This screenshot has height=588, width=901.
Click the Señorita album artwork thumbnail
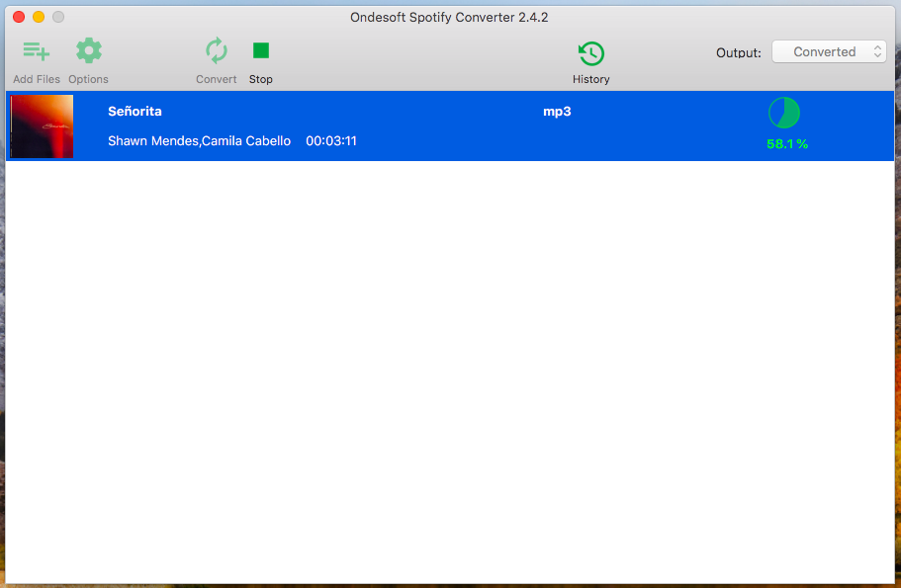pyautogui.click(x=42, y=126)
